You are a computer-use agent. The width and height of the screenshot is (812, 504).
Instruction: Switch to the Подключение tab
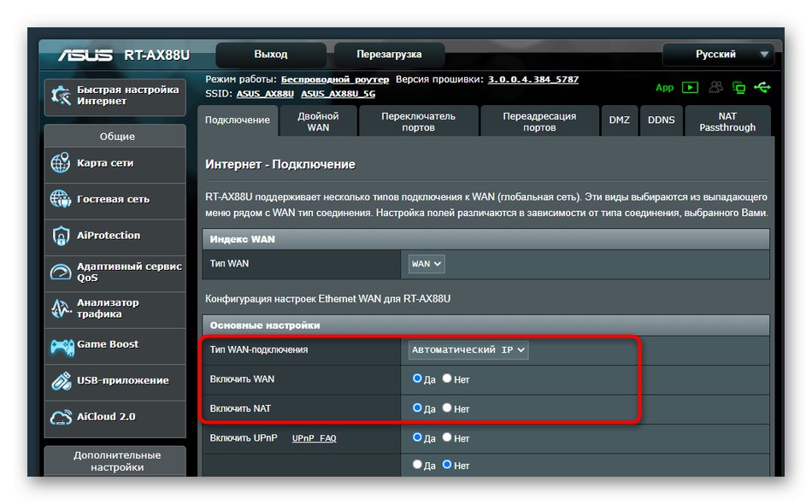237,120
